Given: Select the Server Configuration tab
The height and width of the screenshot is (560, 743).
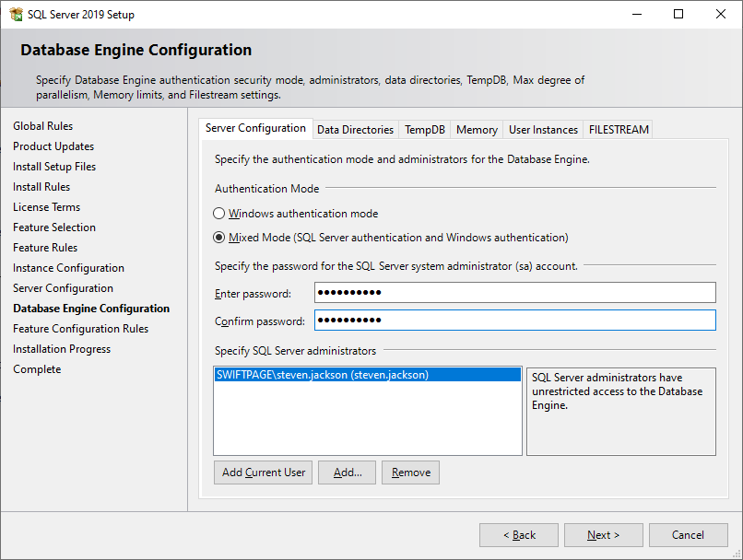Looking at the screenshot, I should [255, 129].
